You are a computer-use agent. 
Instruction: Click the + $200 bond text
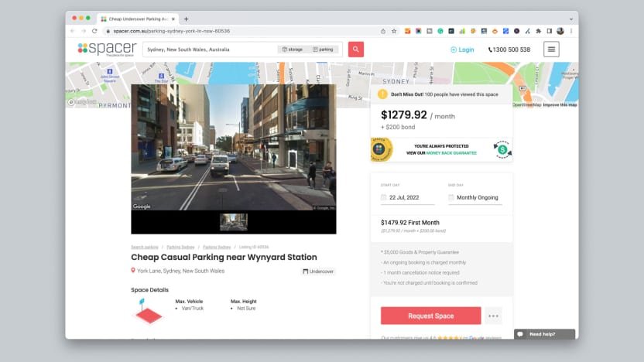pyautogui.click(x=398, y=127)
